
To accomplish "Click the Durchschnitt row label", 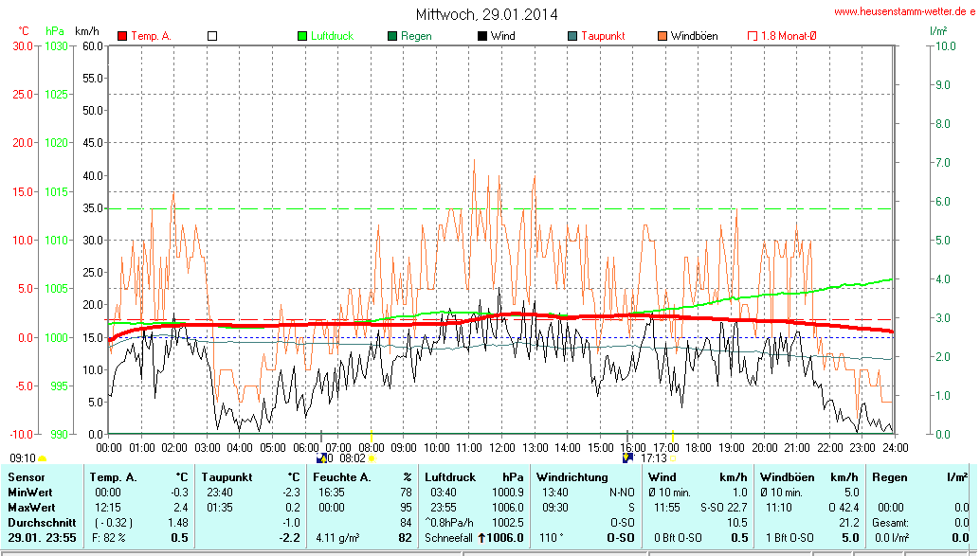I will 42,522.
